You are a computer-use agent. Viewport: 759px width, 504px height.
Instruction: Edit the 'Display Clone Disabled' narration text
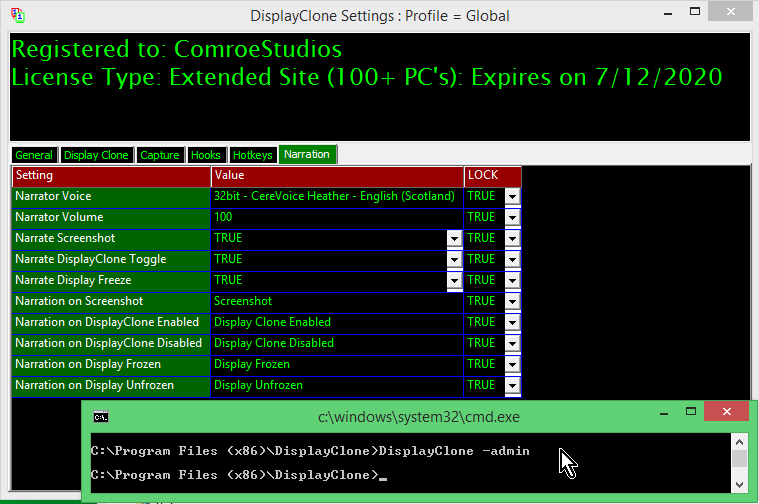pyautogui.click(x=337, y=343)
